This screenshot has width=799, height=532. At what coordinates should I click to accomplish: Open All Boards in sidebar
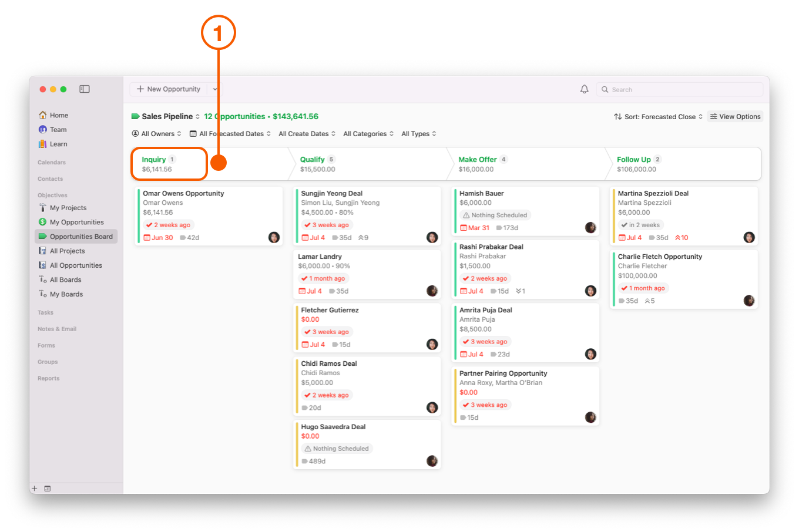tap(65, 280)
